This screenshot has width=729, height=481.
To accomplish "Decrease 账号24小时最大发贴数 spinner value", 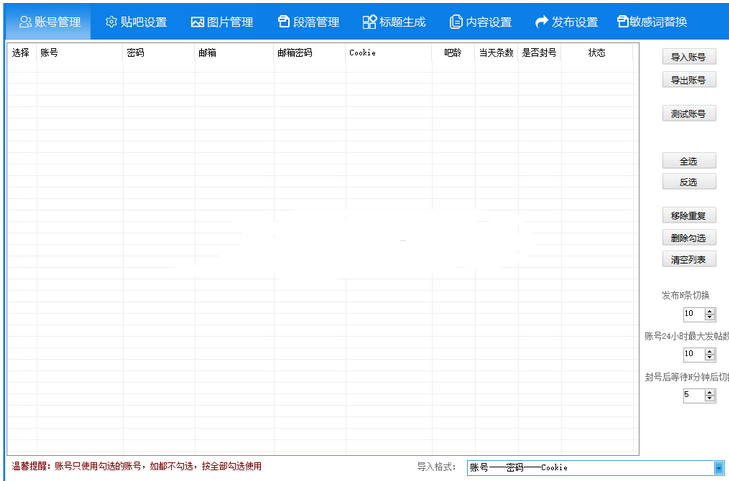I will point(710,358).
